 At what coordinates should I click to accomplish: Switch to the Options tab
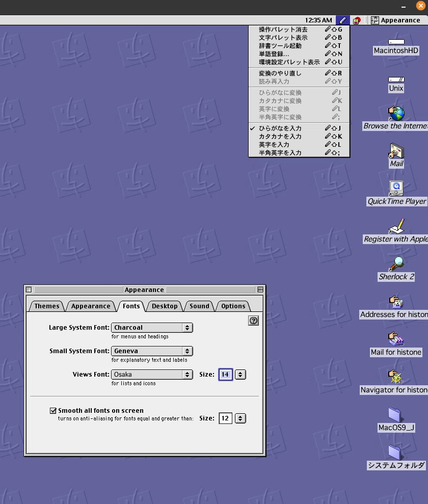233,306
